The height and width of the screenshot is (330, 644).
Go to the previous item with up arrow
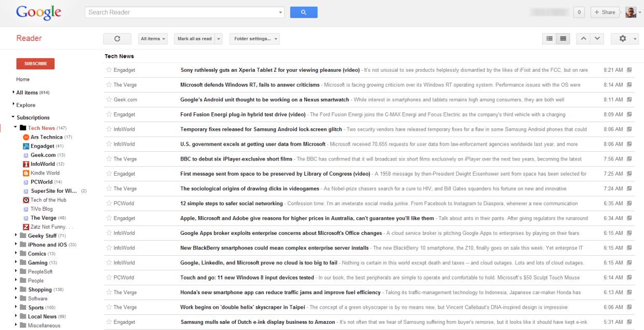(x=583, y=38)
